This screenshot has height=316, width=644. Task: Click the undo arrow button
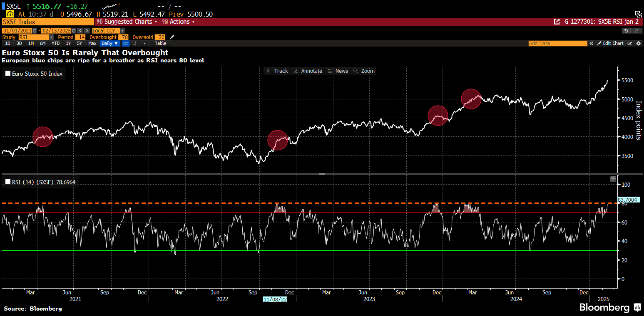(627, 31)
